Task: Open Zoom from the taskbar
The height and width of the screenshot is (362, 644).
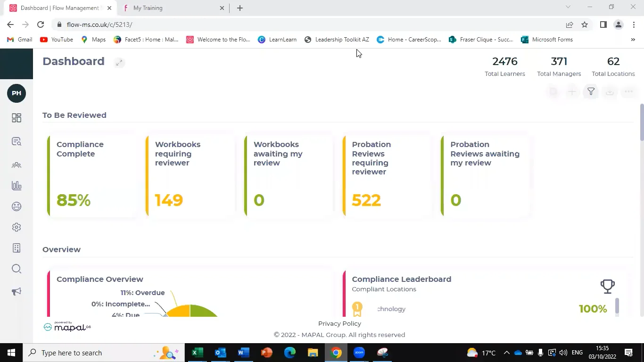Action: click(x=359, y=353)
